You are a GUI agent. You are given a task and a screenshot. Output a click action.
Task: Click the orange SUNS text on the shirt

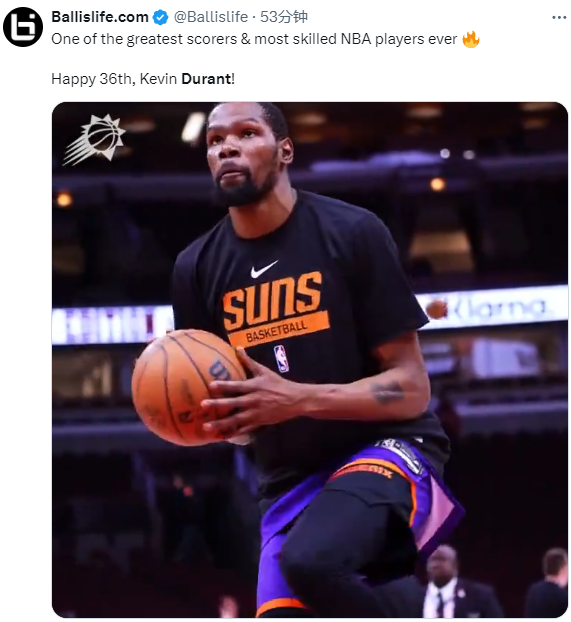coord(272,300)
